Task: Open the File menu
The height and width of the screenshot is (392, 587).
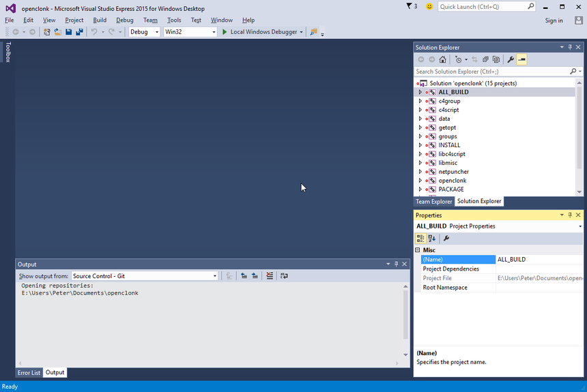Action: [10, 20]
